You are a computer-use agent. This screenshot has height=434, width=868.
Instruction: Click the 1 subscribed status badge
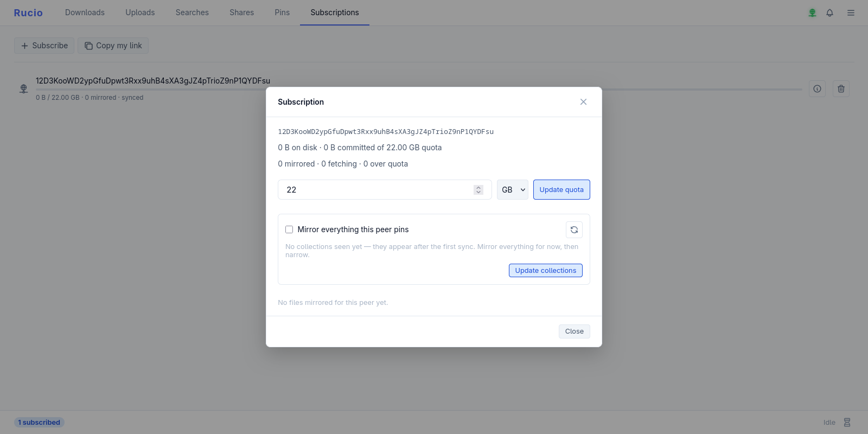tap(39, 422)
